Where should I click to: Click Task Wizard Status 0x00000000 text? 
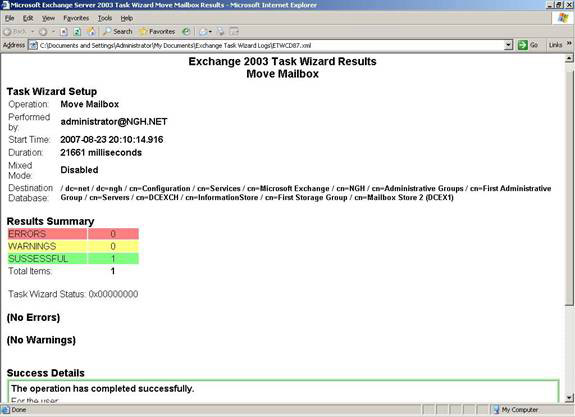pyautogui.click(x=73, y=294)
